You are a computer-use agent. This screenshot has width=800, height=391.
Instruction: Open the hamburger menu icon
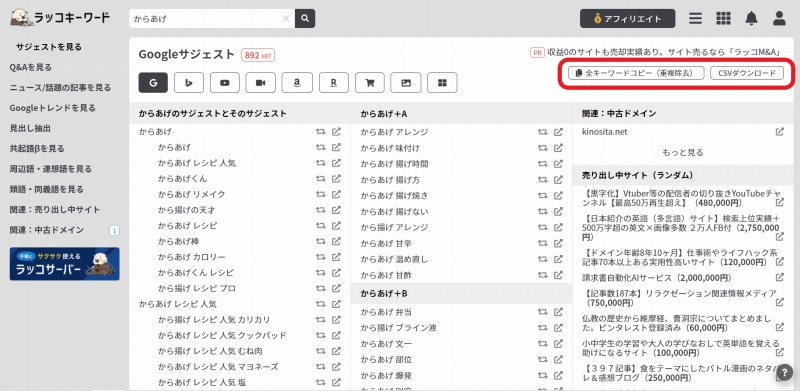pyautogui.click(x=695, y=19)
